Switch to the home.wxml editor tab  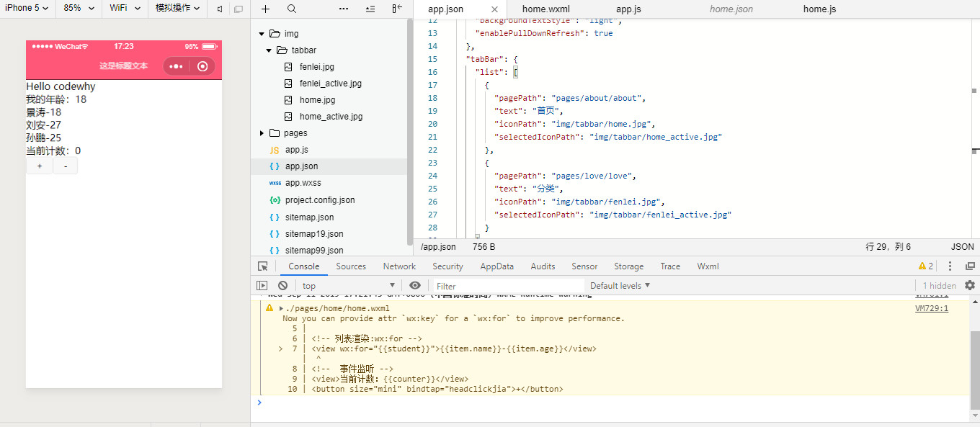point(545,9)
